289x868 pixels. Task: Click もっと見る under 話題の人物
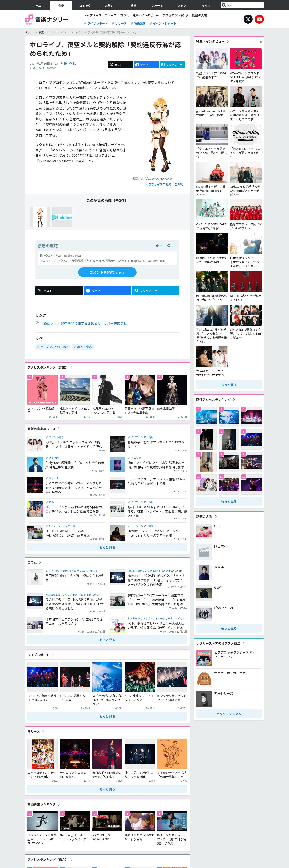pos(229,628)
